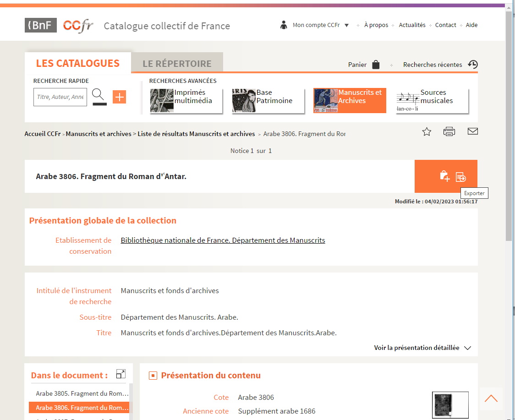Viewport: 515px width, 420px height.
Task: Add notice to favorites with star icon
Action: click(x=427, y=132)
